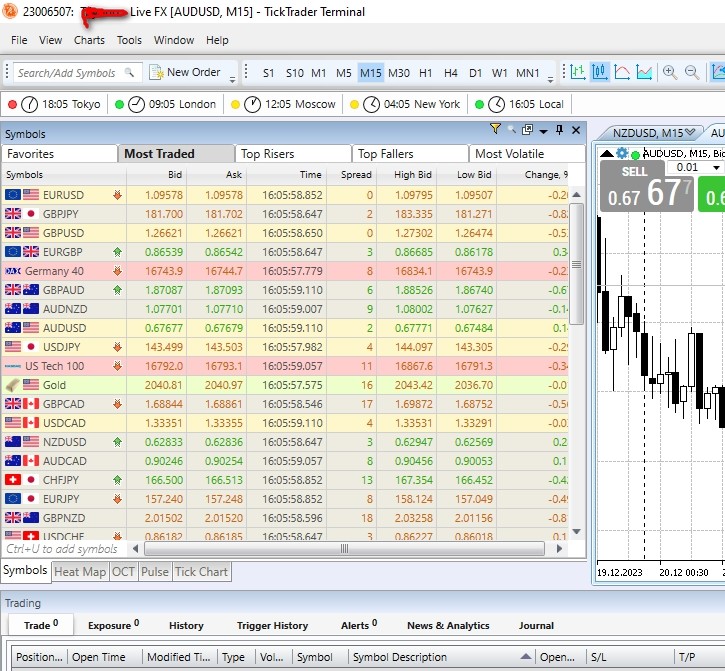The width and height of the screenshot is (725, 671).
Task: Expand the timeframe toolbar overflow arrow
Action: (550, 80)
